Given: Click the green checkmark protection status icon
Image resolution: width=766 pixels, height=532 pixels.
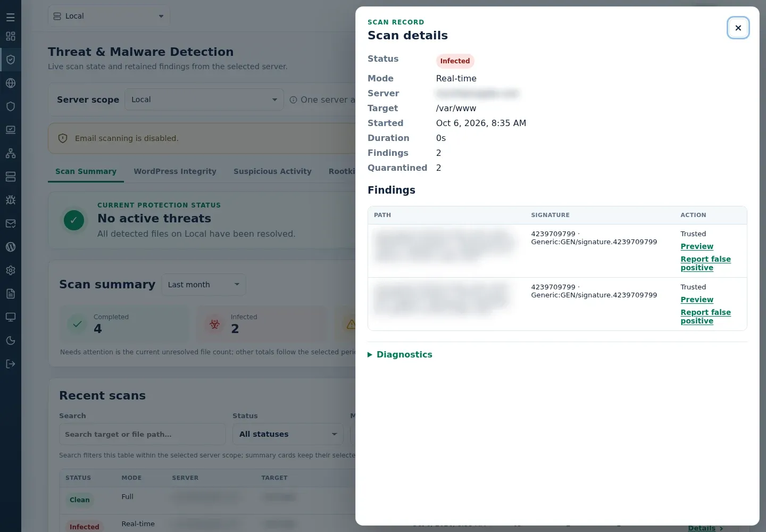Looking at the screenshot, I should (x=74, y=220).
